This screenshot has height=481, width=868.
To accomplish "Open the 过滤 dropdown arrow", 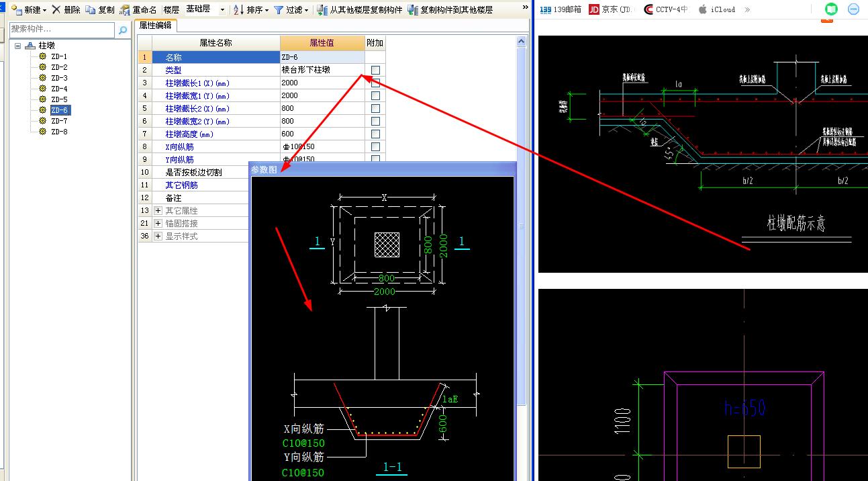I will [306, 10].
